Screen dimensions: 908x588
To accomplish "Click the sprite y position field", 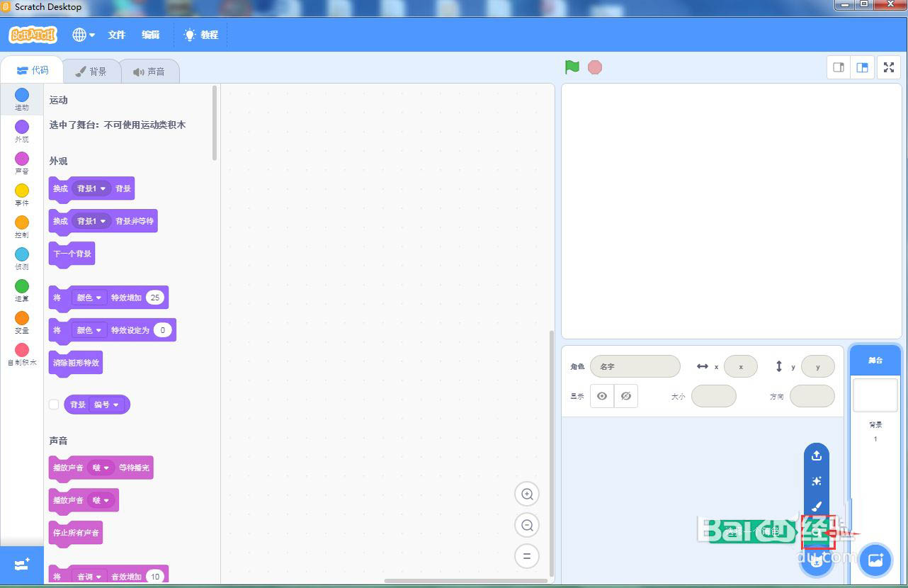I will click(x=818, y=366).
